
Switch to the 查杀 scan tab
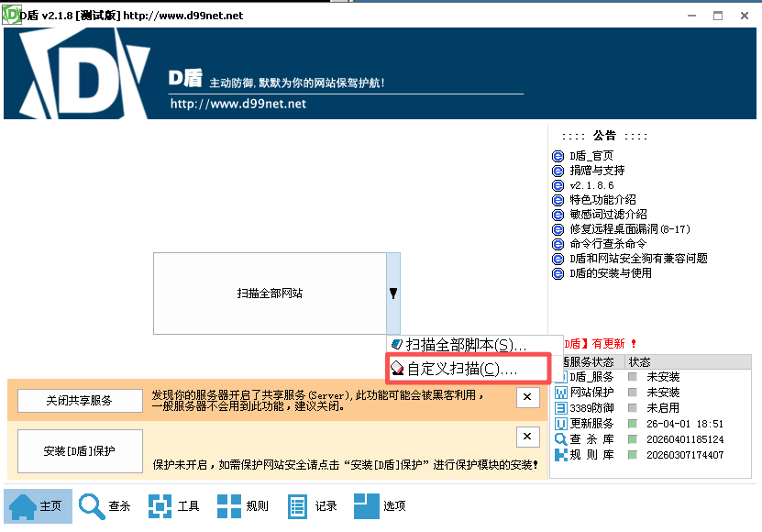click(x=105, y=506)
